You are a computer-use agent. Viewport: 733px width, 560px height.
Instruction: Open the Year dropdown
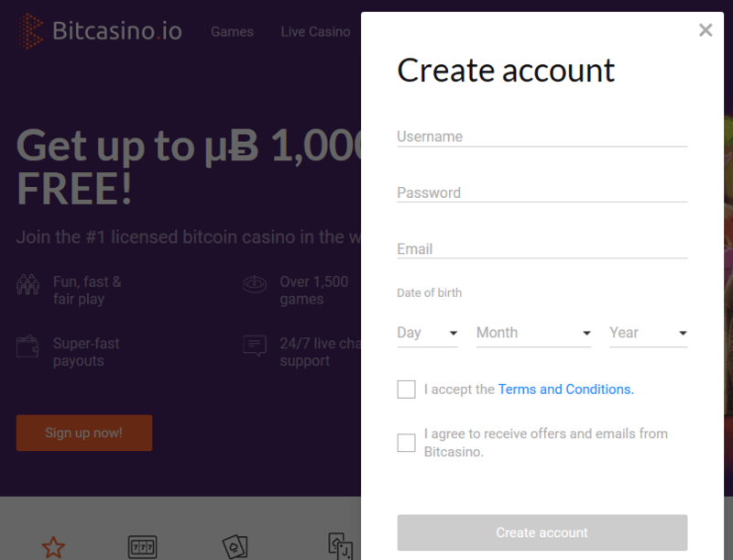649,333
